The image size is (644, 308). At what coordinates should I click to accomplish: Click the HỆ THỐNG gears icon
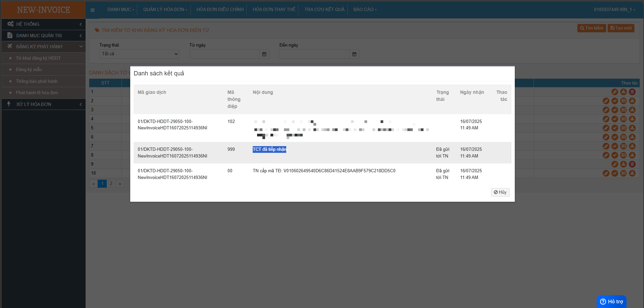click(10, 24)
